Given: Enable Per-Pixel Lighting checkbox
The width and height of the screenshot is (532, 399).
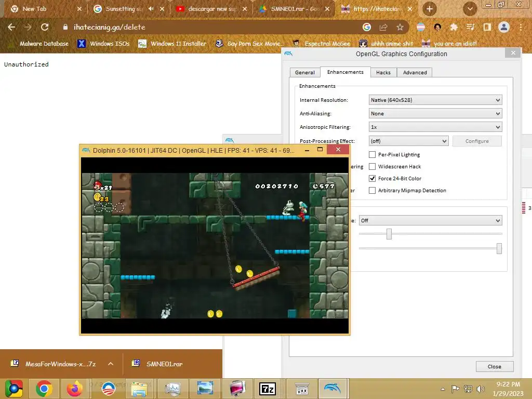Looking at the screenshot, I should (x=372, y=155).
